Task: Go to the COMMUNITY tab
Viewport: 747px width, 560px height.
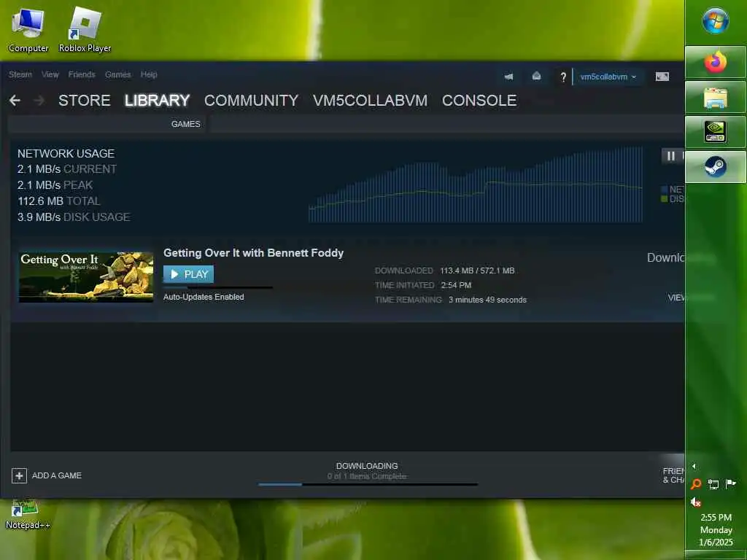Action: [251, 101]
